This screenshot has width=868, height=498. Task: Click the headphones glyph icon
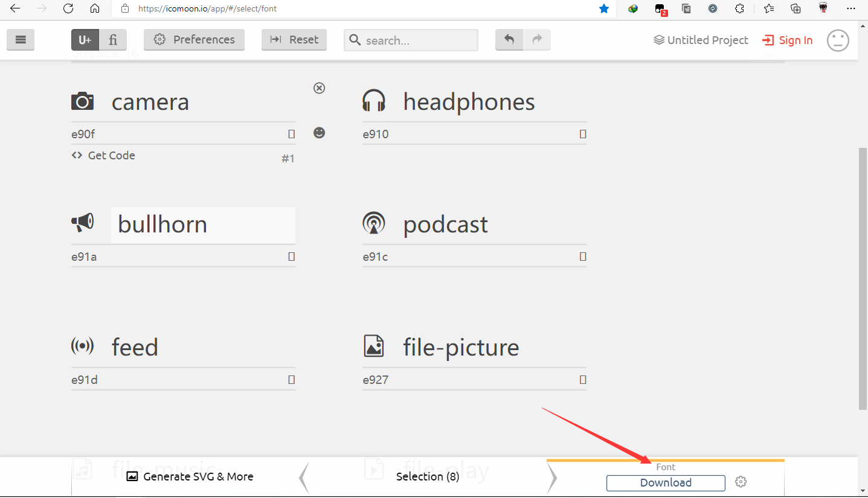click(x=374, y=101)
